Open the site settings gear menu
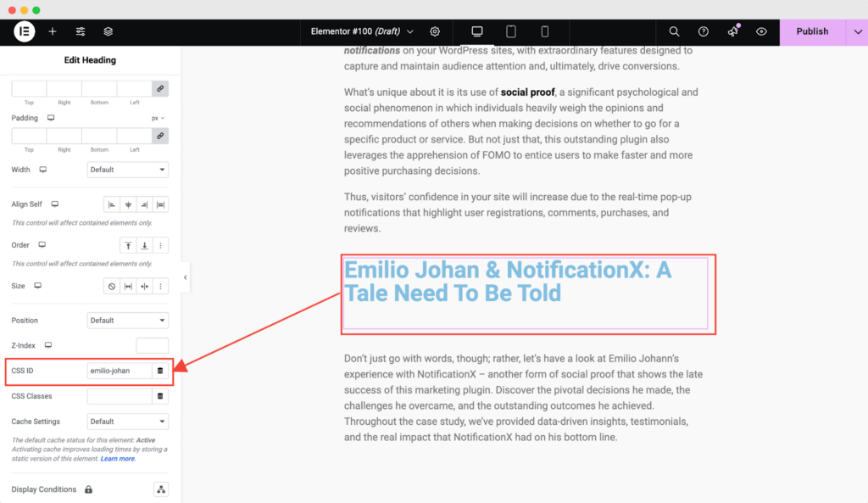The image size is (868, 503). pos(435,31)
